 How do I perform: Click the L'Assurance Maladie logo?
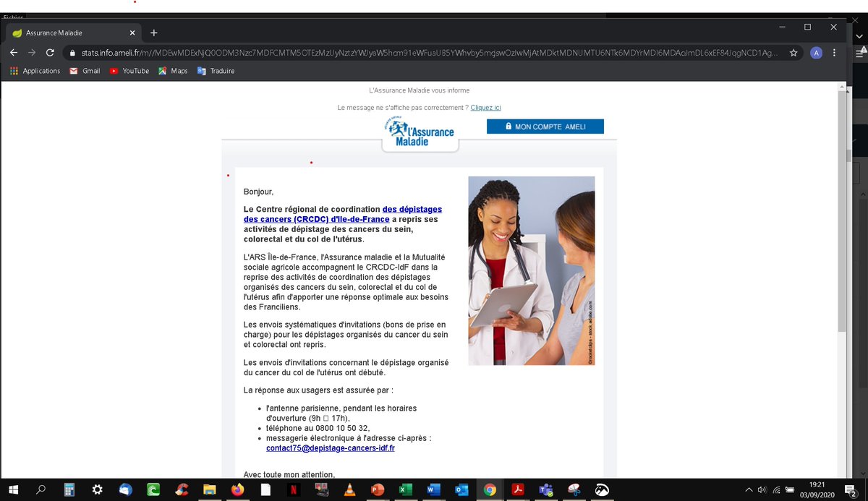[420, 134]
